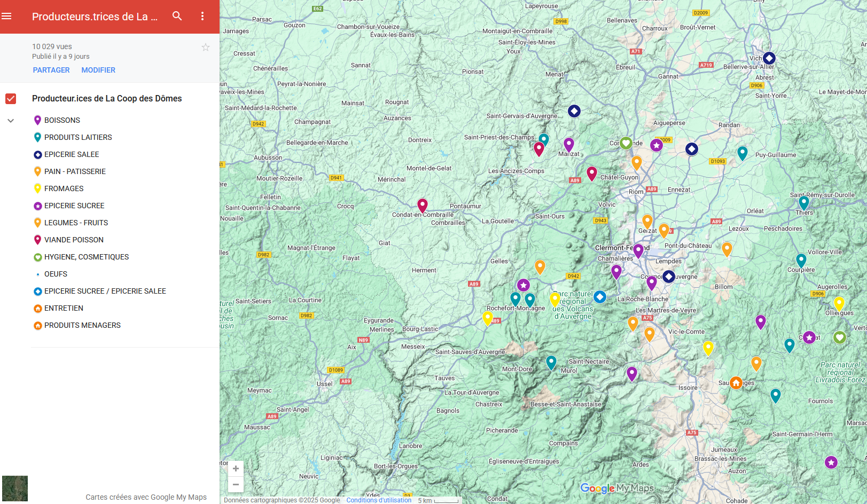Click the MODIFIER link
Viewport: 867px width, 504px height.
pyautogui.click(x=98, y=70)
